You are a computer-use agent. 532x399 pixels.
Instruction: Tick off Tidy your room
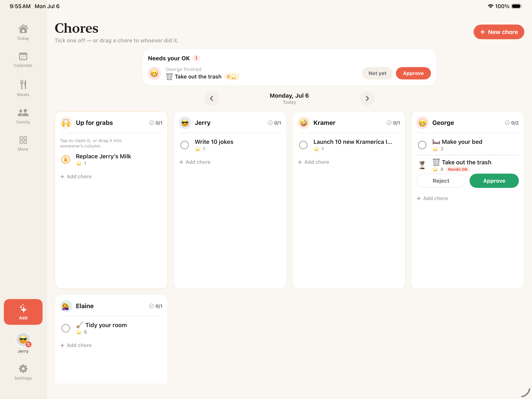(66, 328)
